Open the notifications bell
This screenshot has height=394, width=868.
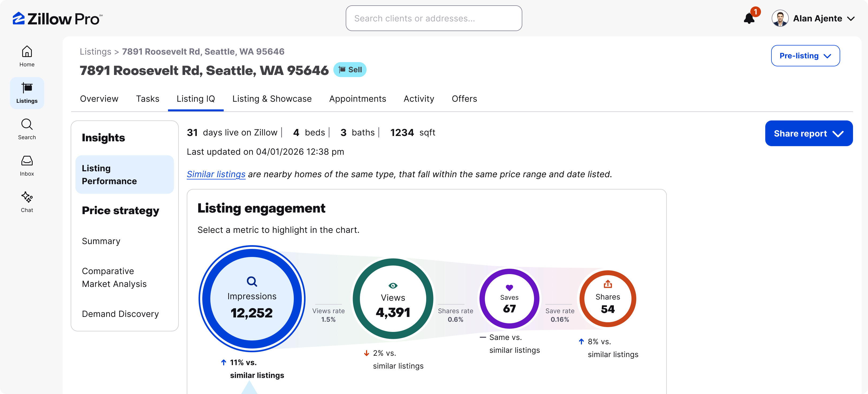[749, 18]
